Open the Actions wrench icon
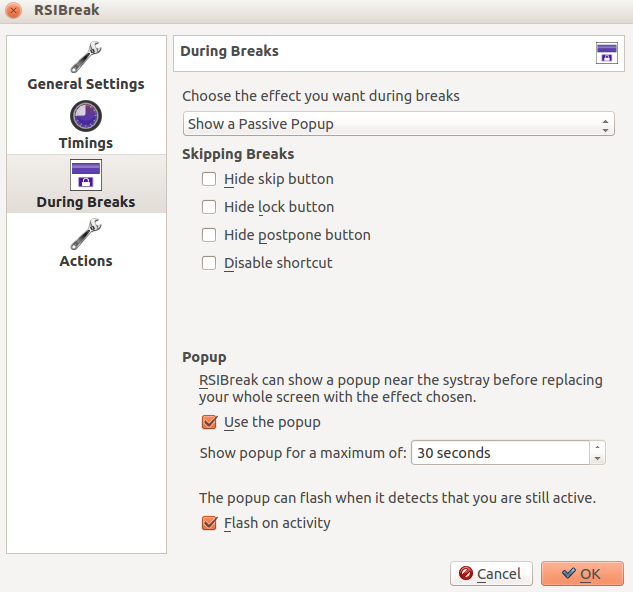Screen dimensions: 633x592 tap(86, 234)
